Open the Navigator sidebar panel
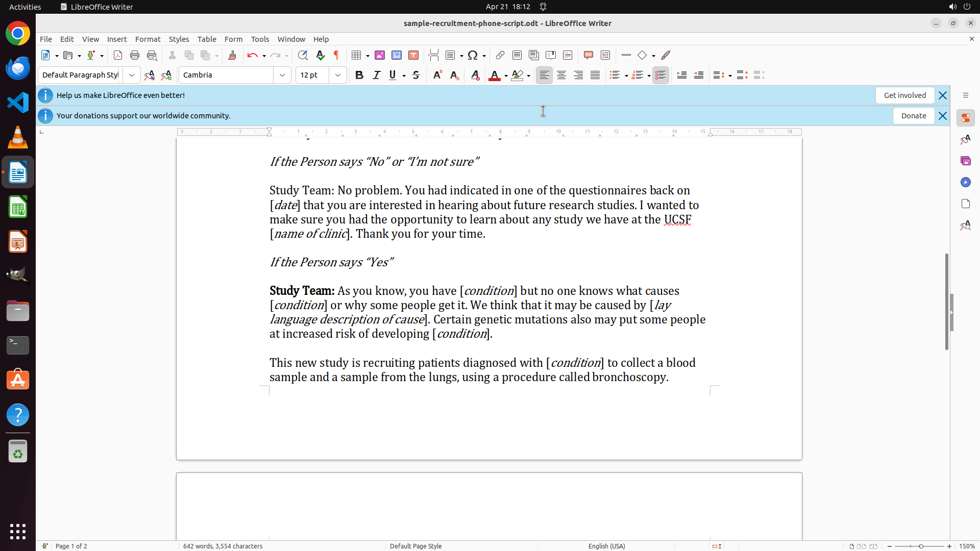This screenshot has width=980, height=551. click(x=965, y=182)
